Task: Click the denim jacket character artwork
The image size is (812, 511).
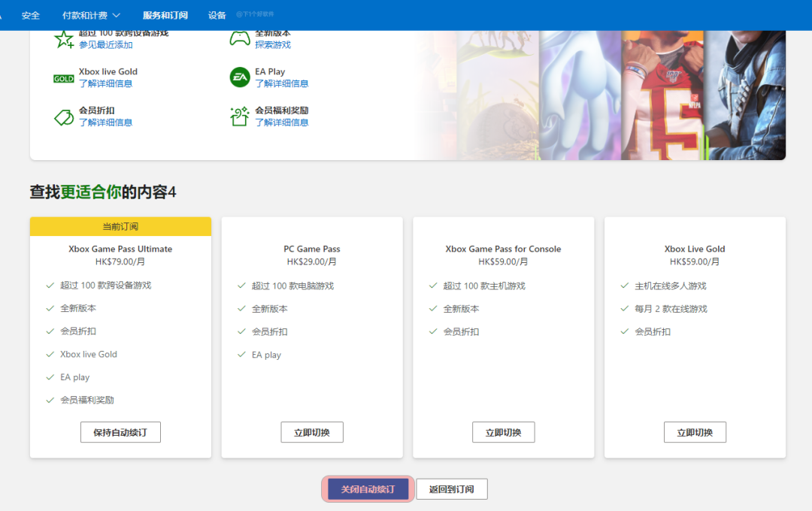Action: pyautogui.click(x=744, y=95)
